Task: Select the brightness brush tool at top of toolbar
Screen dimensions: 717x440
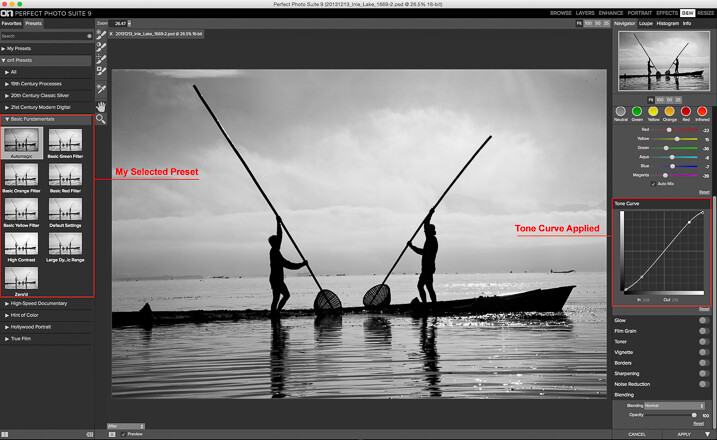Action: point(101,35)
